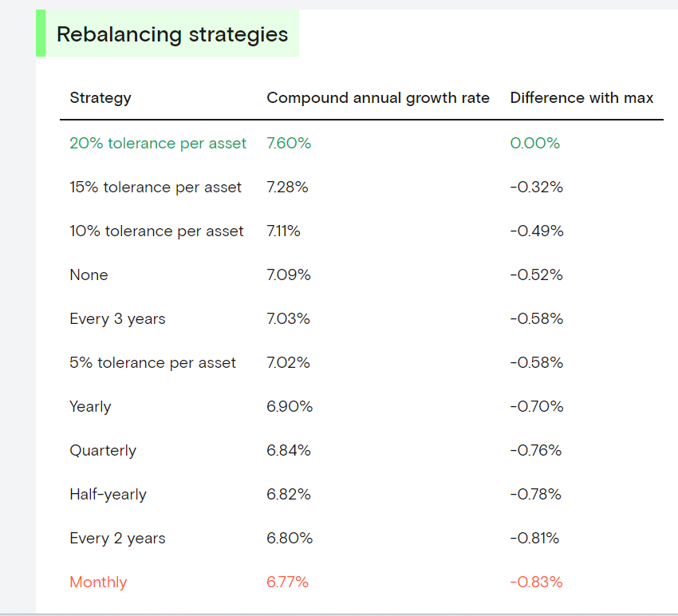Click the Rebalancing strategies heading

(172, 35)
